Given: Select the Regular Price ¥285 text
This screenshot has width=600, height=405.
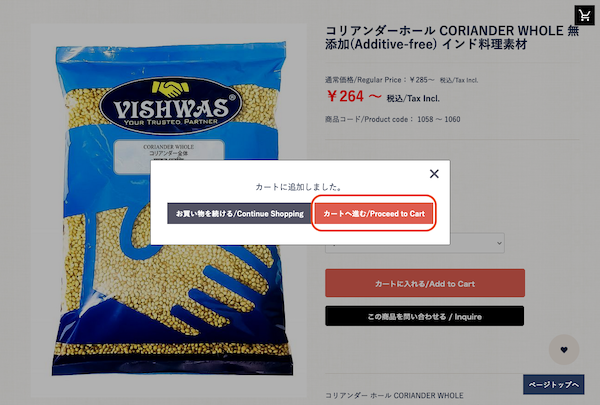Looking at the screenshot, I should [x=380, y=80].
